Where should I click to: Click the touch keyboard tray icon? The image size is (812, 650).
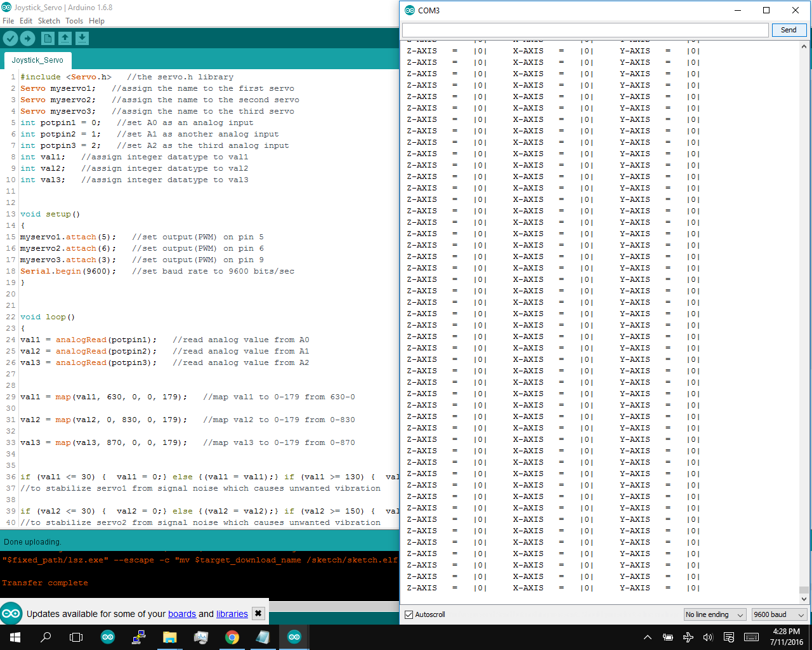coord(752,637)
